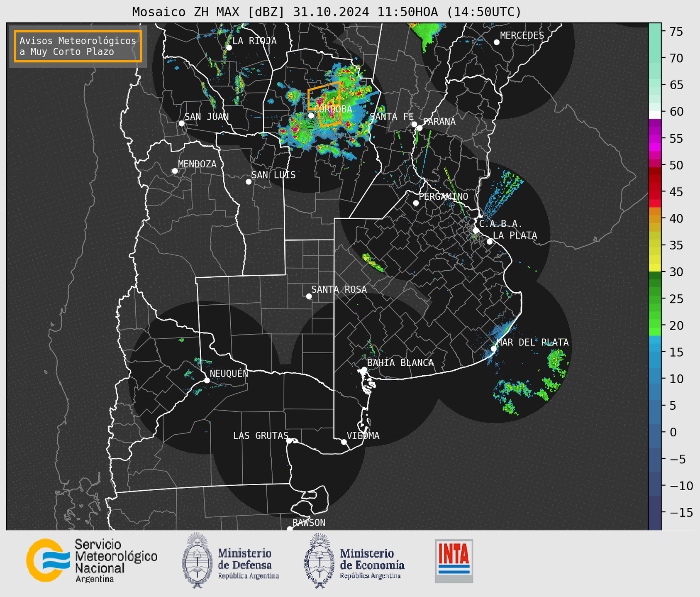Screen dimensions: 700x597
Task: Click the BAHÍA BLANCA city label
Action: pos(400,363)
